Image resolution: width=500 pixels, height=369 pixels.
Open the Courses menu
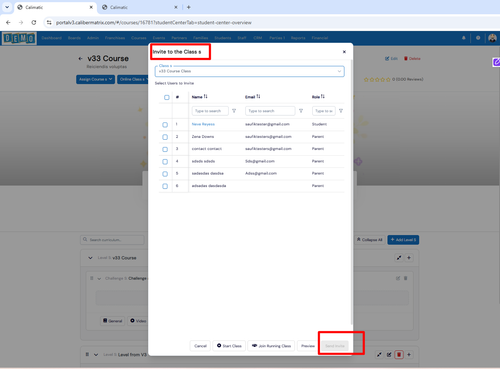coord(139,38)
